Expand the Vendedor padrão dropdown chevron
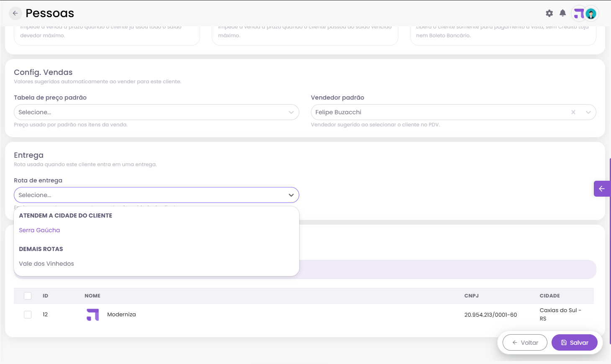Image resolution: width=611 pixels, height=364 pixels. 588,112
